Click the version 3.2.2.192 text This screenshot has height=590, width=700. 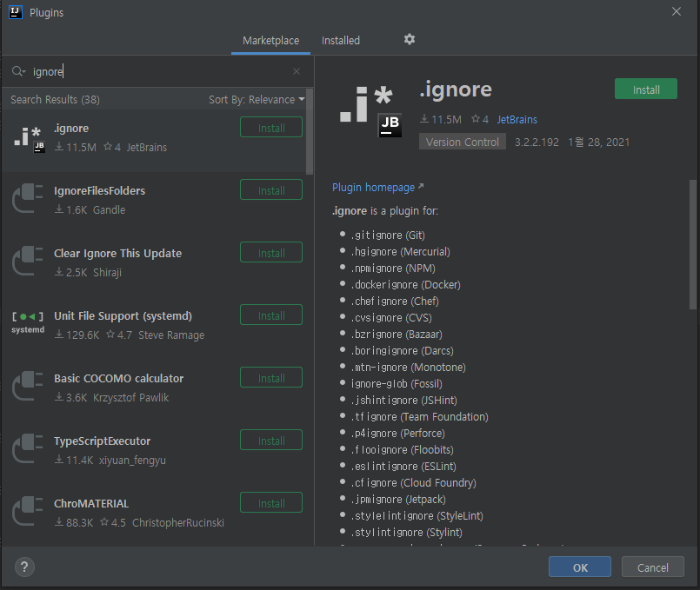pos(537,143)
